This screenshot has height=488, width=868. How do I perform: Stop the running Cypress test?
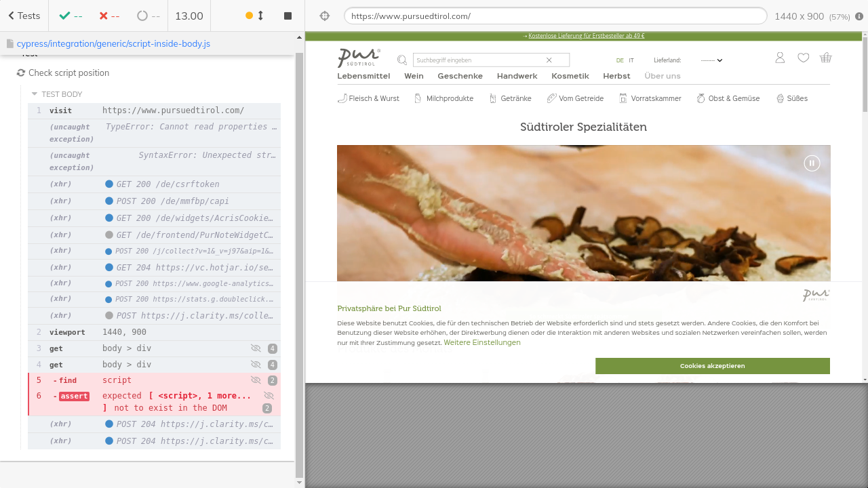pyautogui.click(x=288, y=16)
